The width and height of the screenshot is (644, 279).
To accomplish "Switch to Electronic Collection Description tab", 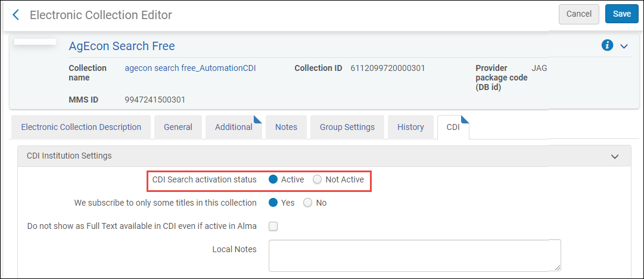I will coord(81,127).
